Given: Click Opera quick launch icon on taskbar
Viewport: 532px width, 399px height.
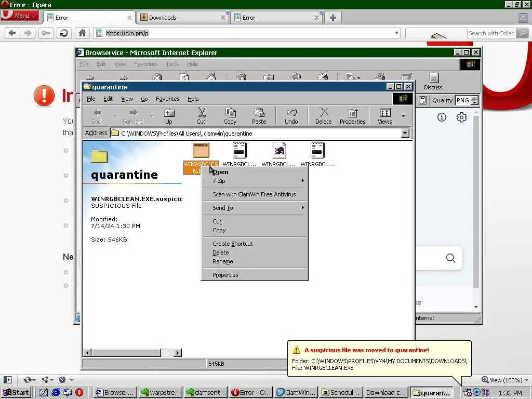Looking at the screenshot, I should 79,393.
